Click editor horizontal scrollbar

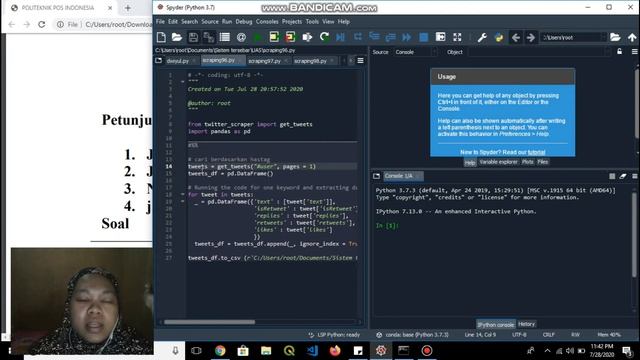pyautogui.click(x=209, y=322)
